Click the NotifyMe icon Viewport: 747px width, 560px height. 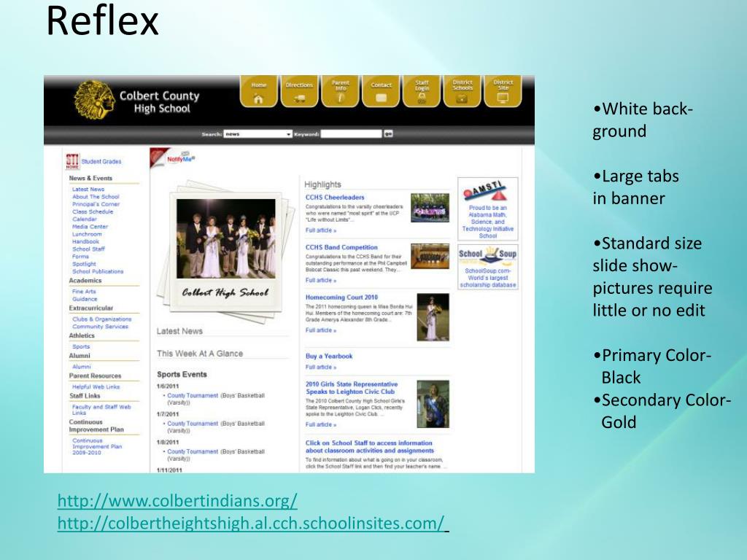[x=181, y=158]
